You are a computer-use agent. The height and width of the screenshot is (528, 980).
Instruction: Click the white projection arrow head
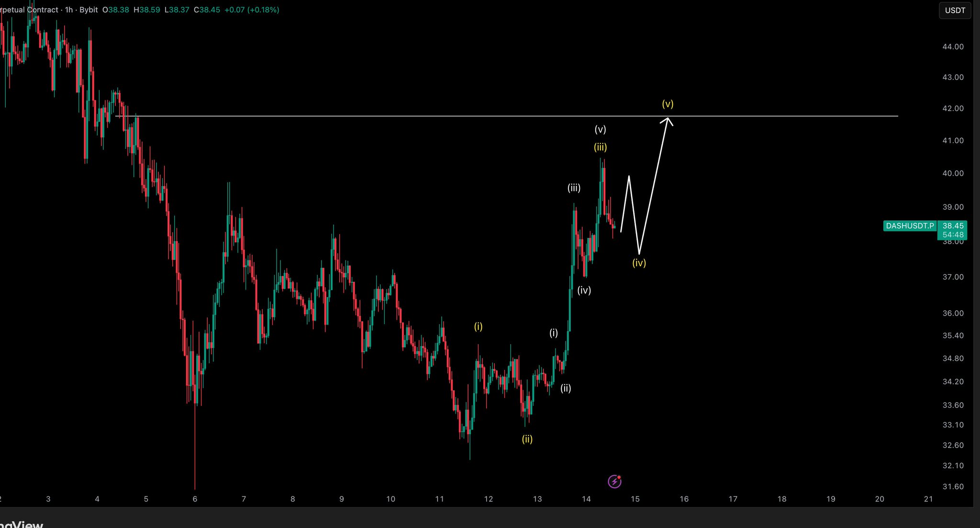point(667,120)
